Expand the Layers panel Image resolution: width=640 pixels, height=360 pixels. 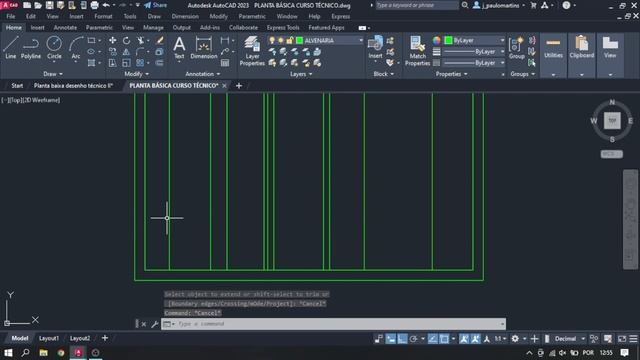point(301,74)
